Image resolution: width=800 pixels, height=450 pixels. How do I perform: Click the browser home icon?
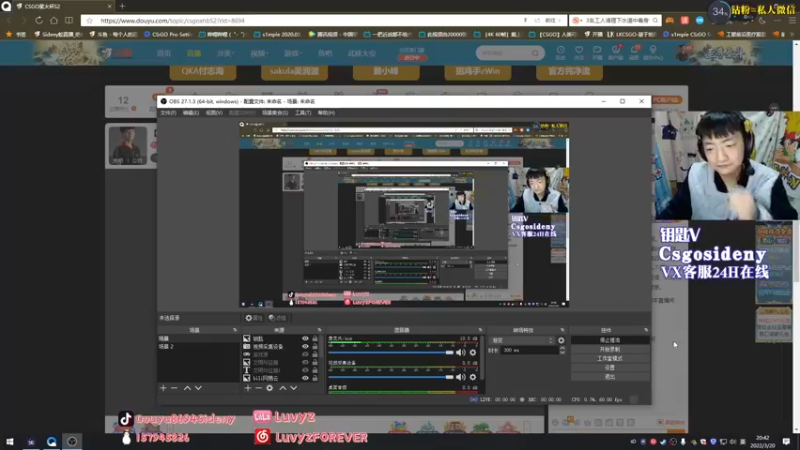54,20
